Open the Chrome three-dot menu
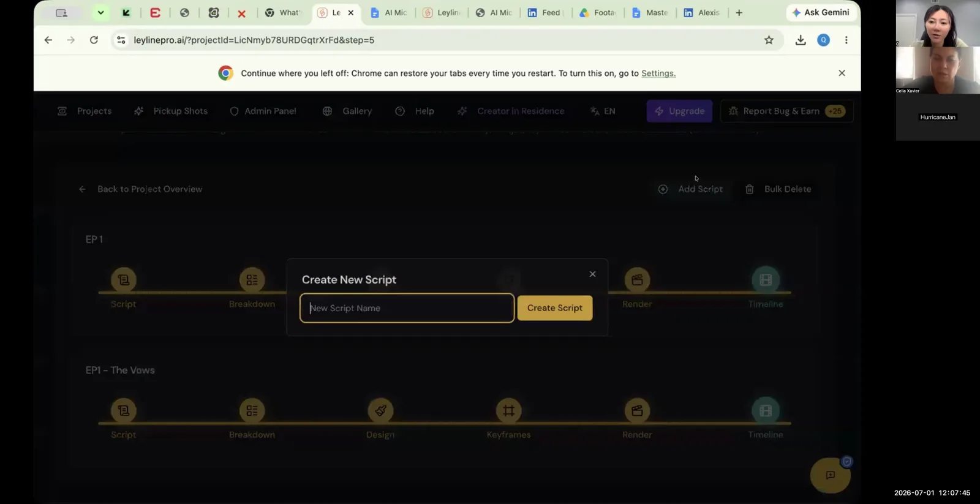The height and width of the screenshot is (504, 980). tap(846, 40)
